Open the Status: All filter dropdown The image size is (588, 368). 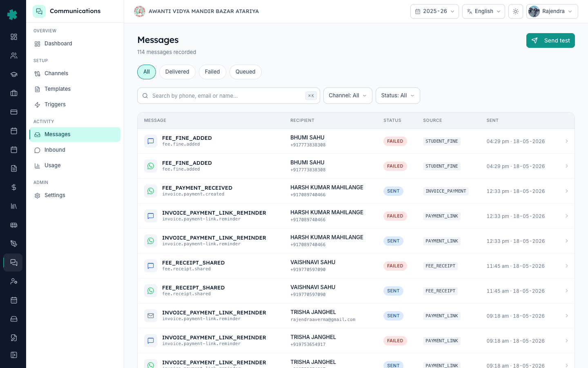click(398, 96)
